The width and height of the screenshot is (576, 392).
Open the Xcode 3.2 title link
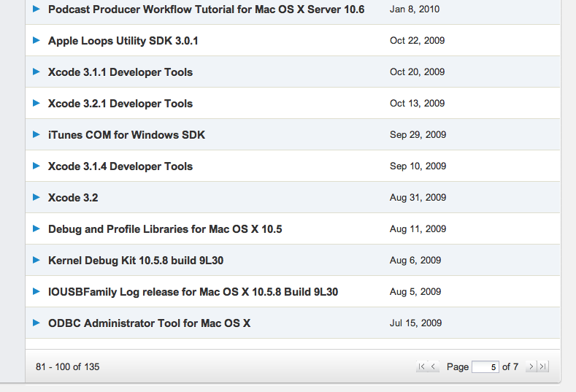73,198
